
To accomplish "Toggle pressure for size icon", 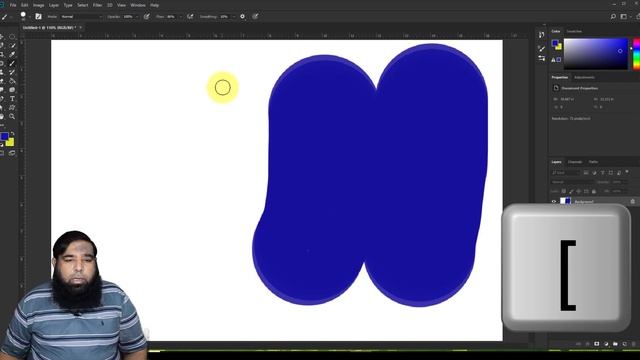I will tap(255, 16).
